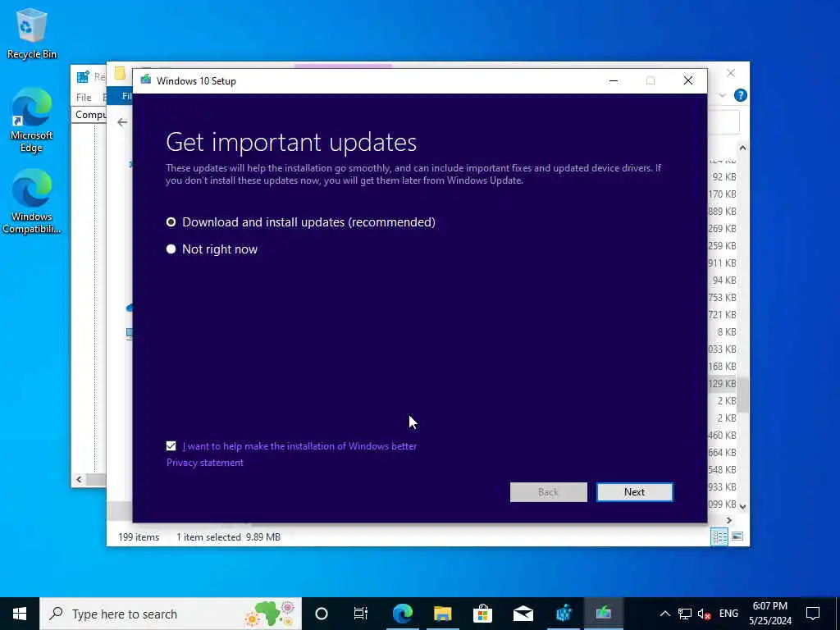Select the 129 KB highlighted file row

pyautogui.click(x=722, y=384)
